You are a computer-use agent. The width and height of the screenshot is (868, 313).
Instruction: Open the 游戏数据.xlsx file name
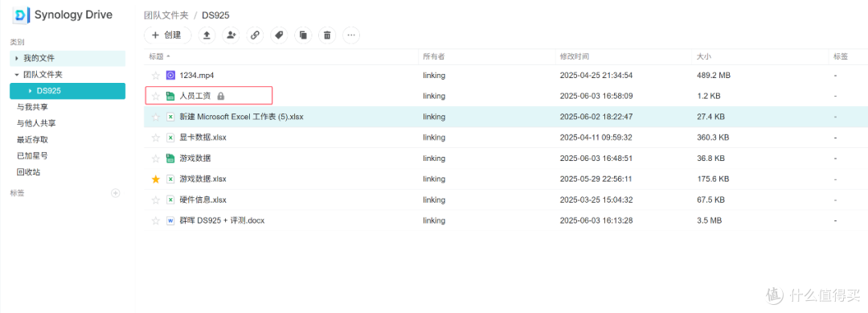[x=203, y=179]
